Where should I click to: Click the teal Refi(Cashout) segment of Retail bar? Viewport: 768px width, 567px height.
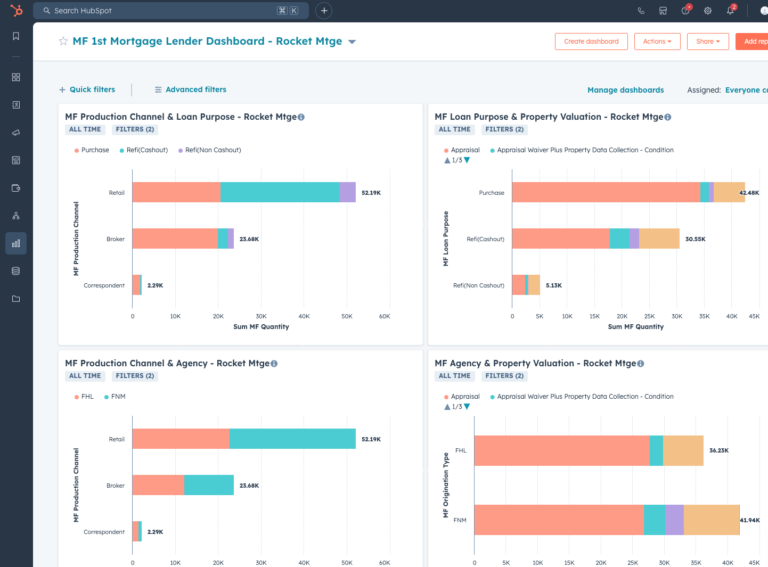280,192
